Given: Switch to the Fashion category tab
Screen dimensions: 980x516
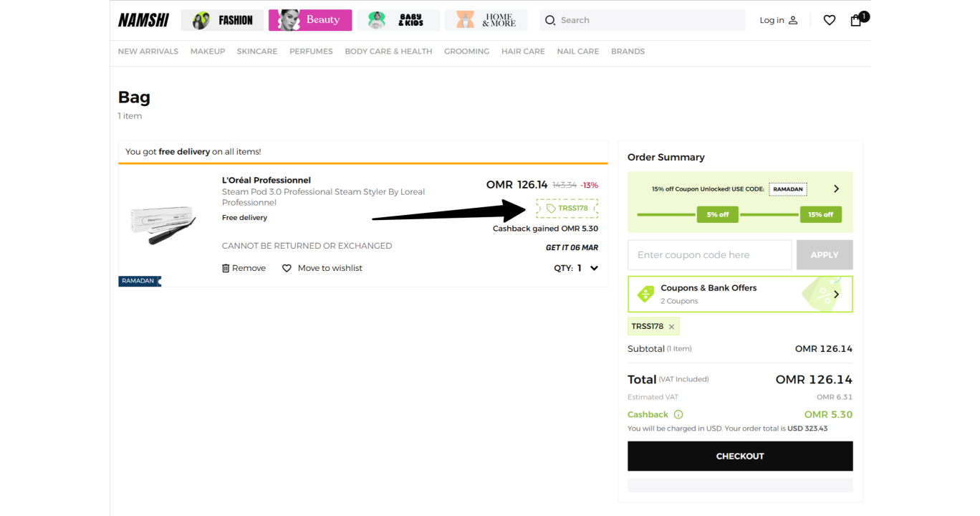Looking at the screenshot, I should [223, 20].
